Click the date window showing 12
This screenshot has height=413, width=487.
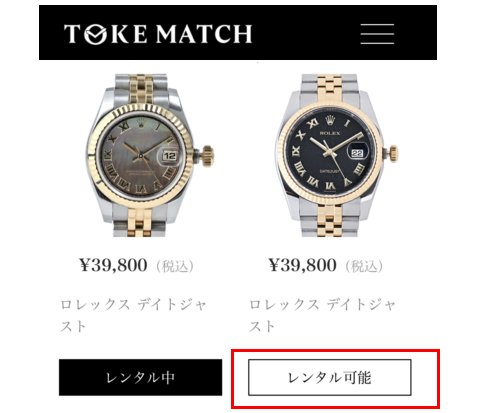[x=170, y=156]
